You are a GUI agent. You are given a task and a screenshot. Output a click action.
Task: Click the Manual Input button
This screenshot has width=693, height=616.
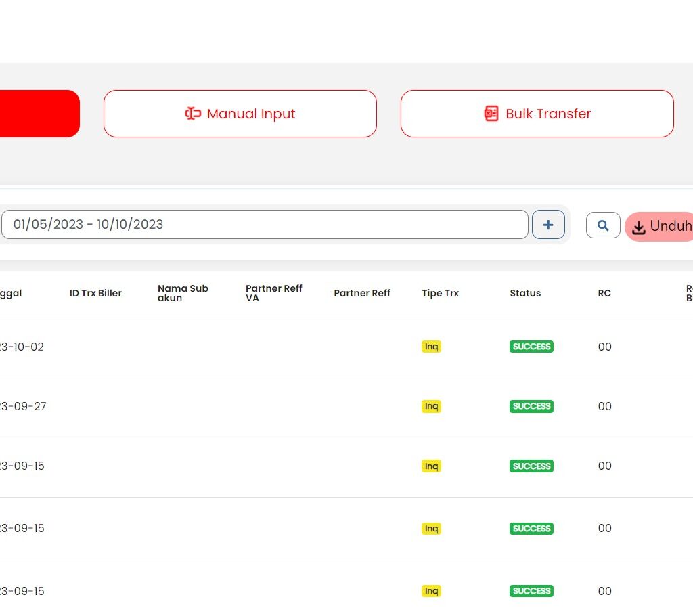pyautogui.click(x=240, y=114)
